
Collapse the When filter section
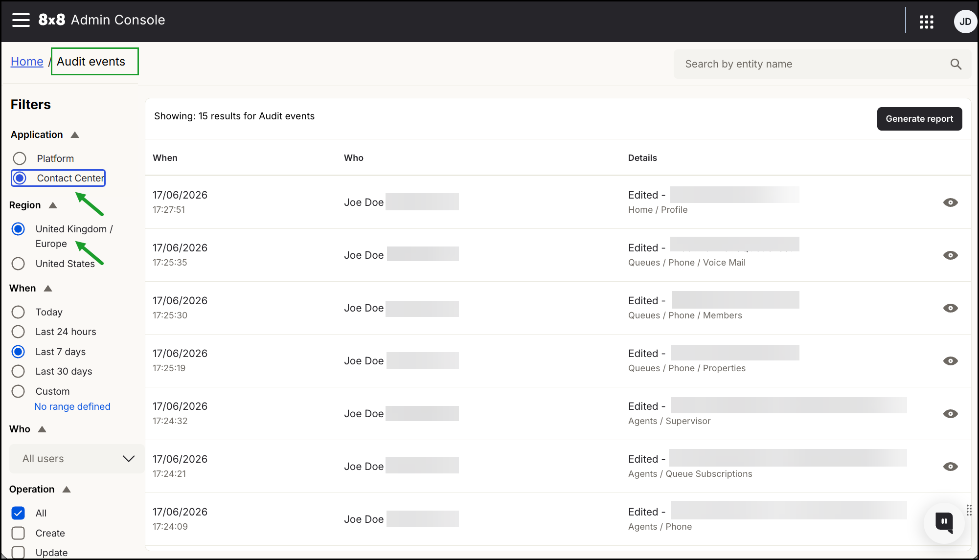[x=48, y=289]
